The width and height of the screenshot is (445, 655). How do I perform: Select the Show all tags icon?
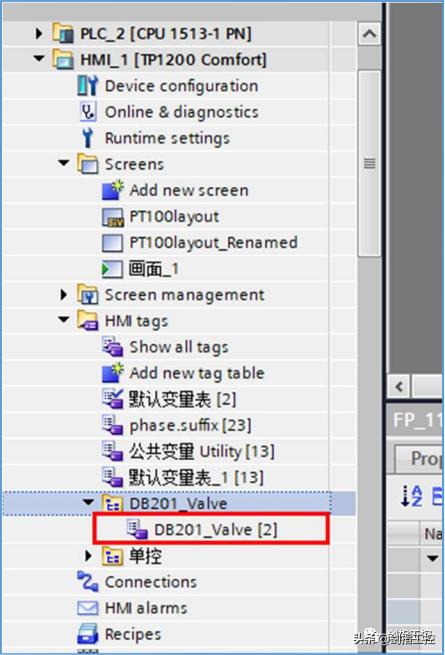coord(113,347)
